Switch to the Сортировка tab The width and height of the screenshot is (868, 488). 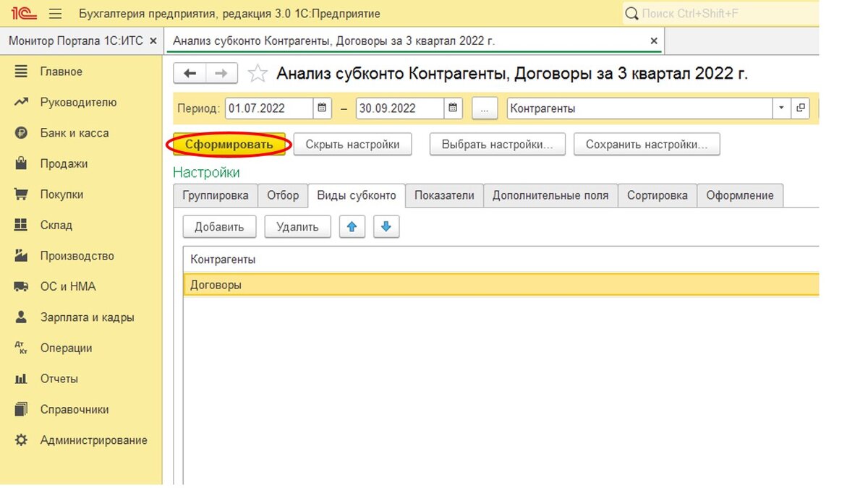(658, 195)
